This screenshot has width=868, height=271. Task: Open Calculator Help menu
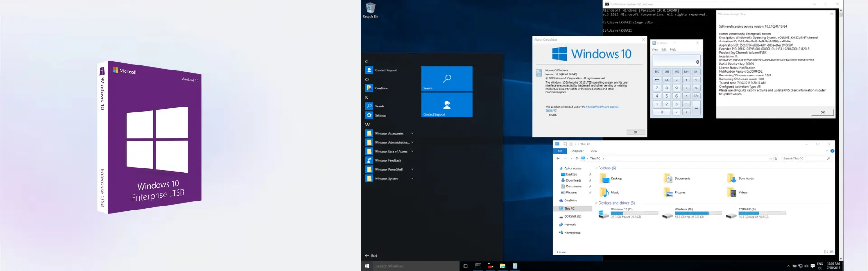click(673, 49)
